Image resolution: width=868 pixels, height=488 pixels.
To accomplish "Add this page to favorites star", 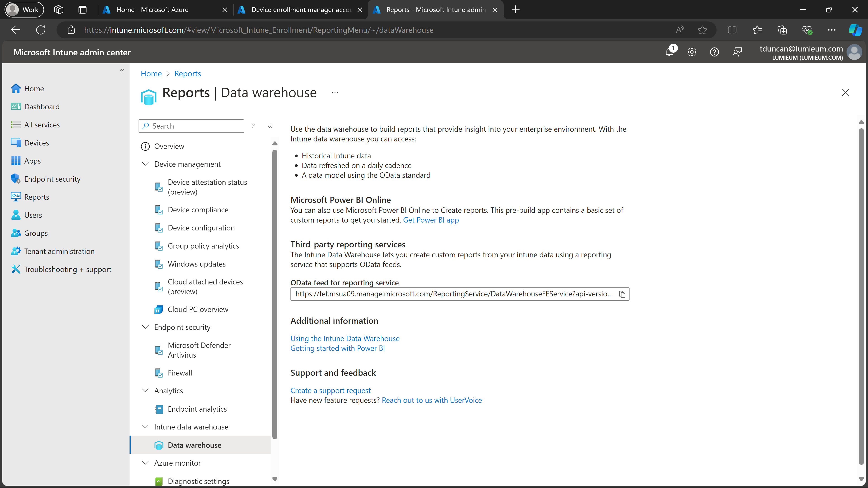I will (702, 30).
